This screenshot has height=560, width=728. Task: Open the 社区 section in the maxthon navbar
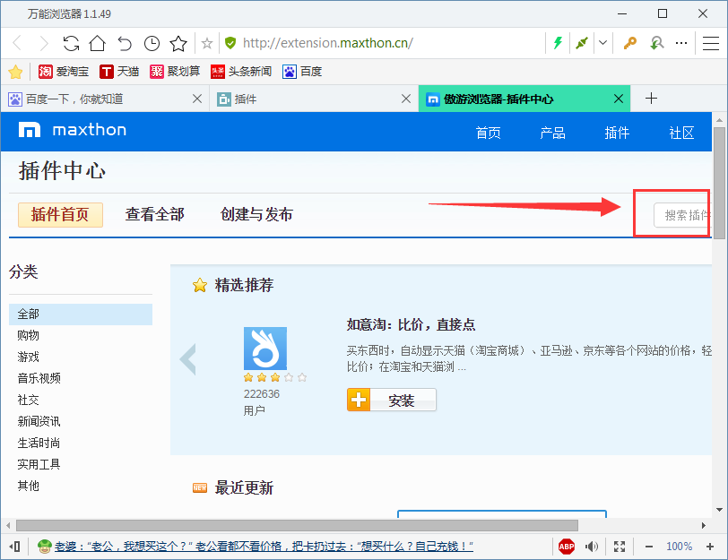click(x=681, y=132)
